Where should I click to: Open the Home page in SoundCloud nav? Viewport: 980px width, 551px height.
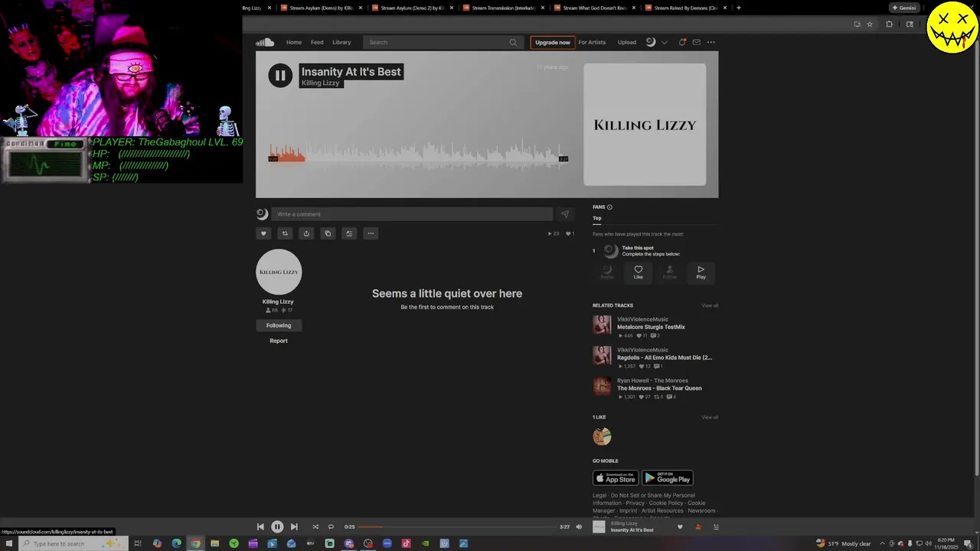click(x=294, y=42)
